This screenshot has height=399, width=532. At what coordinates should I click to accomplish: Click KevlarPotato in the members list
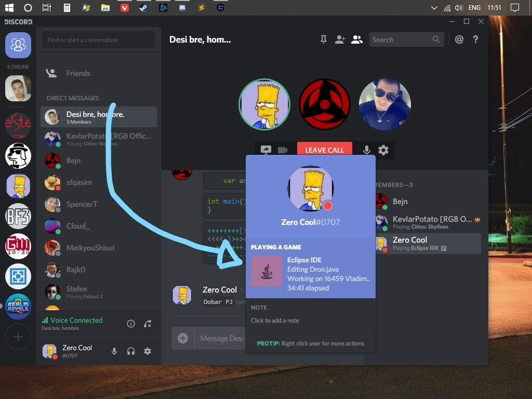click(x=428, y=222)
